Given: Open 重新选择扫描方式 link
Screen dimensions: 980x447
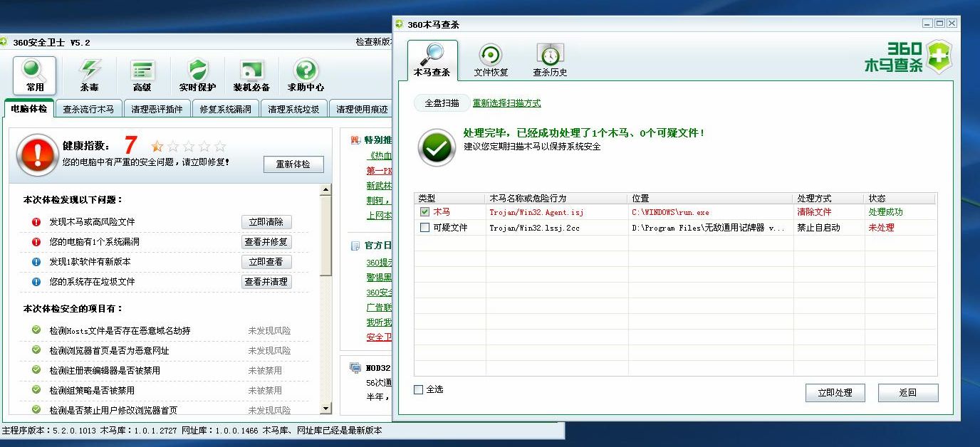Looking at the screenshot, I should (506, 103).
